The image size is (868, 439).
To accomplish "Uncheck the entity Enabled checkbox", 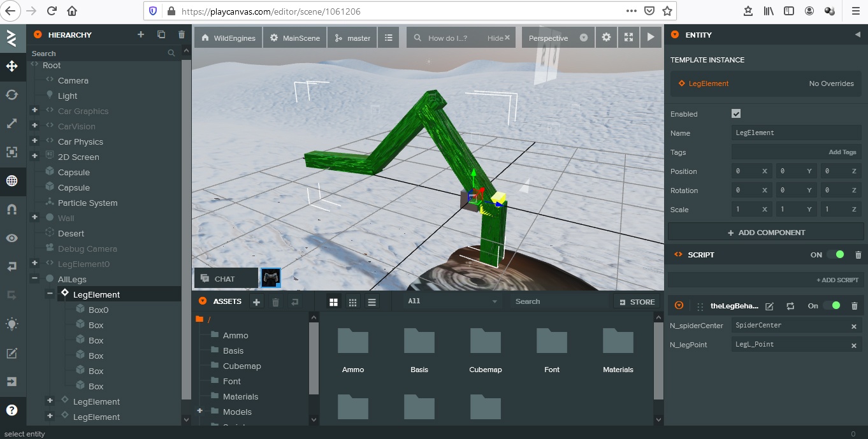I will click(736, 114).
